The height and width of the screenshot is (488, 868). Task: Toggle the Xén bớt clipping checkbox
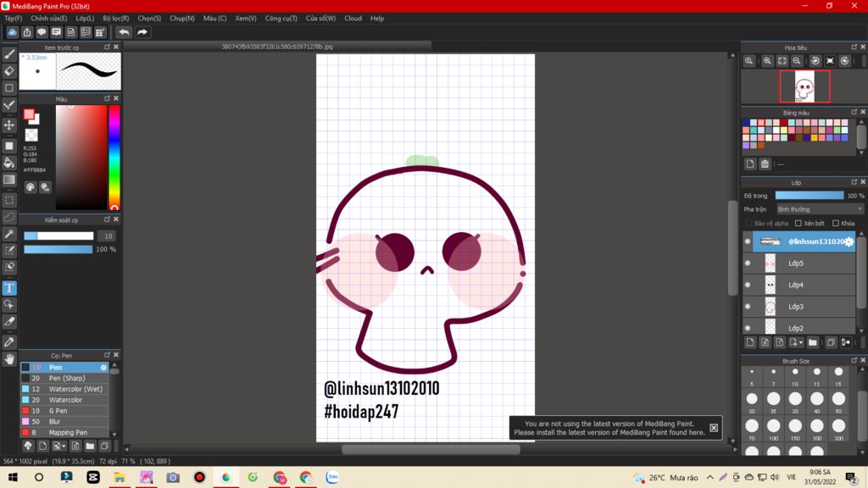pyautogui.click(x=798, y=224)
